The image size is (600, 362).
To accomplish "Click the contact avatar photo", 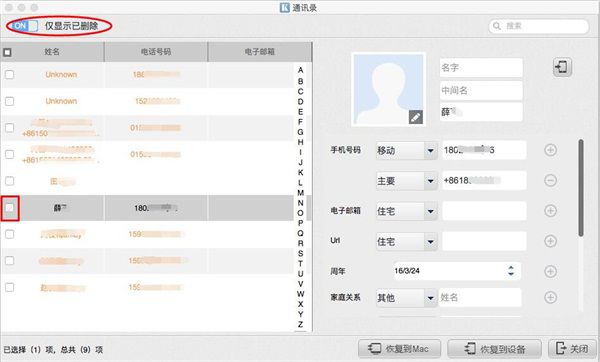I will 388,90.
